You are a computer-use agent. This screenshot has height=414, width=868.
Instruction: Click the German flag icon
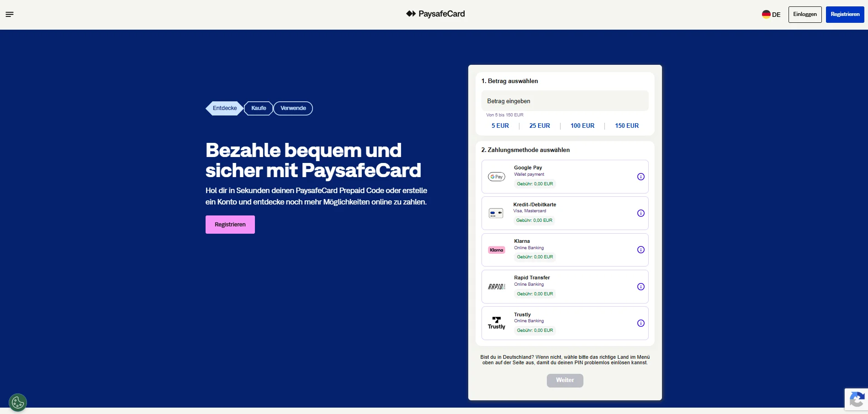click(766, 14)
